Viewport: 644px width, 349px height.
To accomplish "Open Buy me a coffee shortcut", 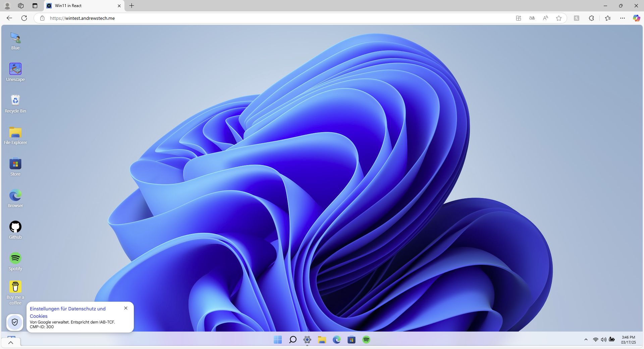I will click(x=15, y=293).
